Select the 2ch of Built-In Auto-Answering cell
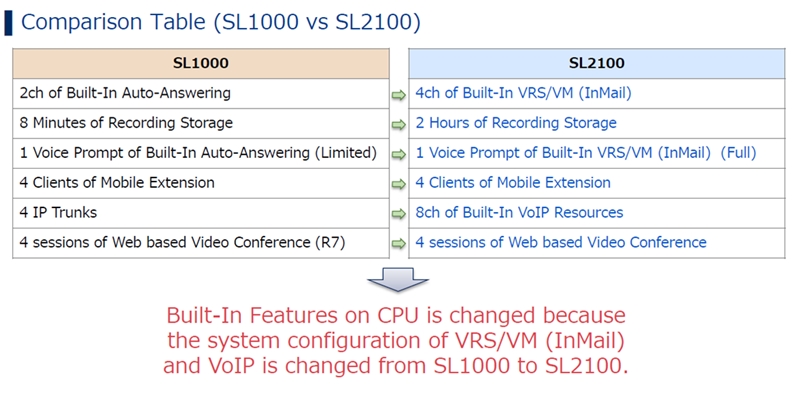 click(201, 93)
